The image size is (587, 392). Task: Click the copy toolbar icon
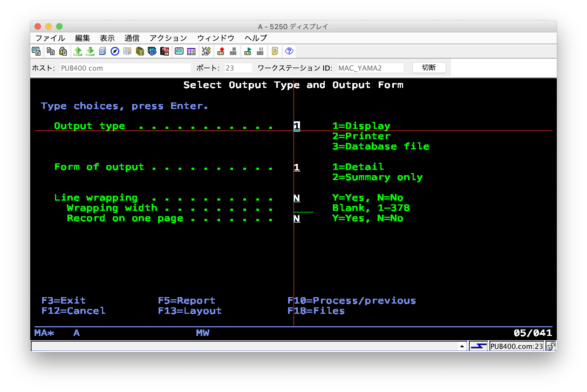[x=50, y=51]
